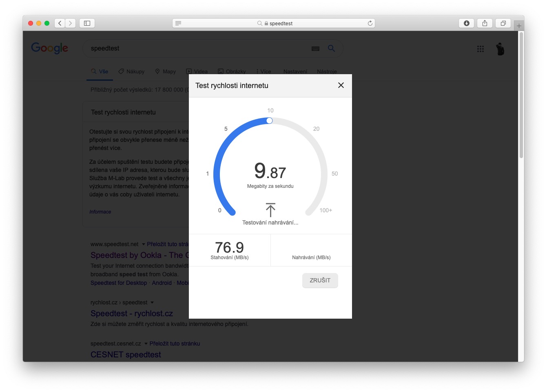Image resolution: width=547 pixels, height=392 pixels.
Task: Click the 76.9 download speed value
Action: coord(229,247)
